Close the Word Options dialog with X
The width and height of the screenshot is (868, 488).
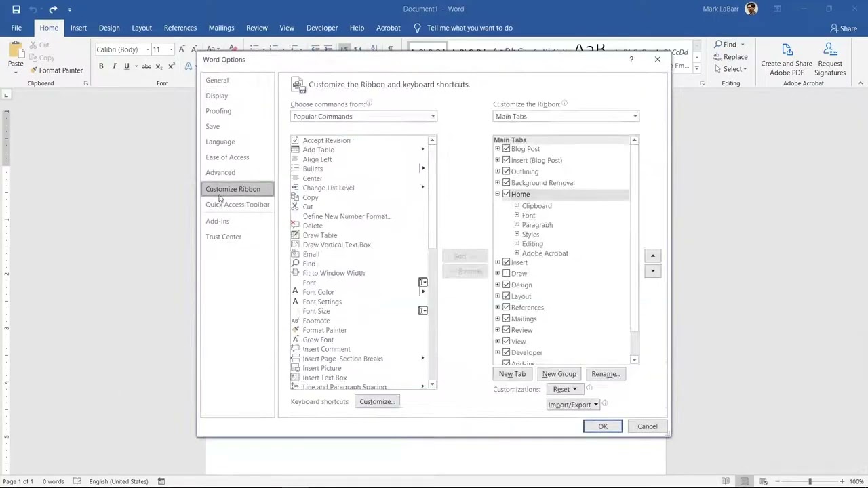coord(657,60)
